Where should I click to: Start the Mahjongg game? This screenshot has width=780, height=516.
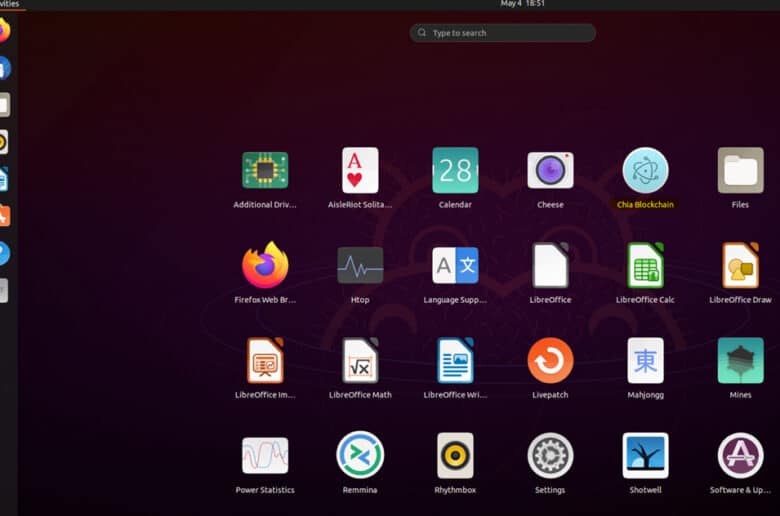[x=645, y=360]
